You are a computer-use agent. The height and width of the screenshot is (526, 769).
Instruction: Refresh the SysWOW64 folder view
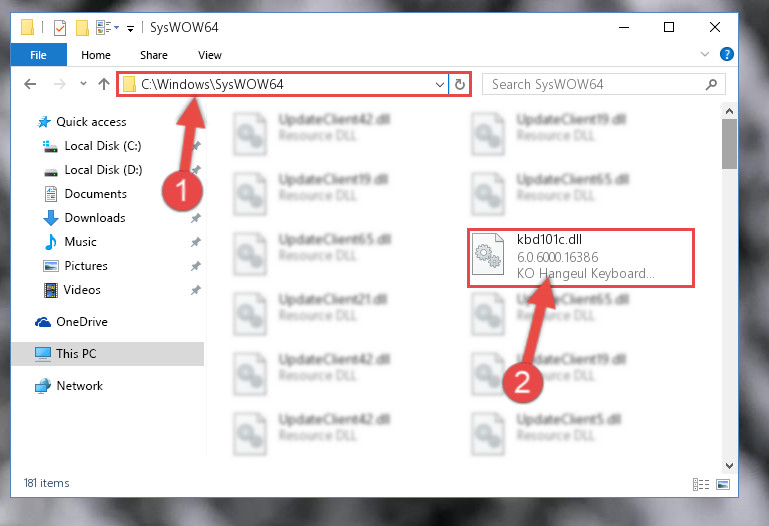click(x=460, y=84)
